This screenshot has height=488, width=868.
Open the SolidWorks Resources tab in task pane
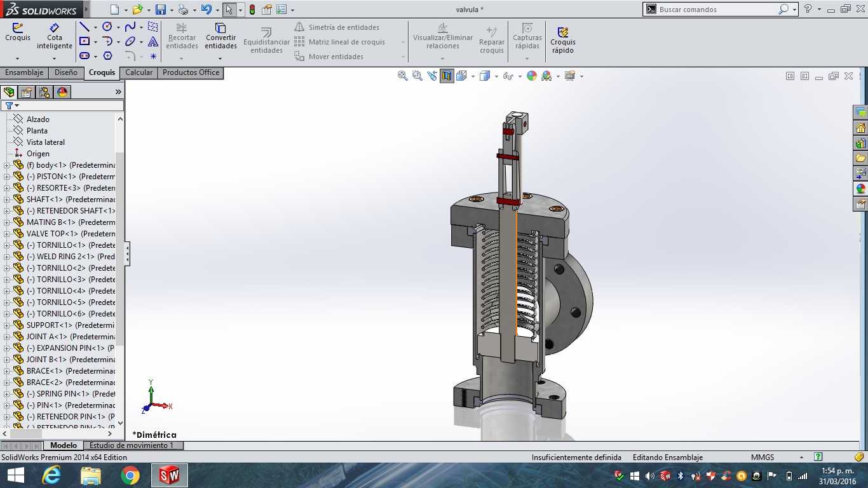click(861, 112)
